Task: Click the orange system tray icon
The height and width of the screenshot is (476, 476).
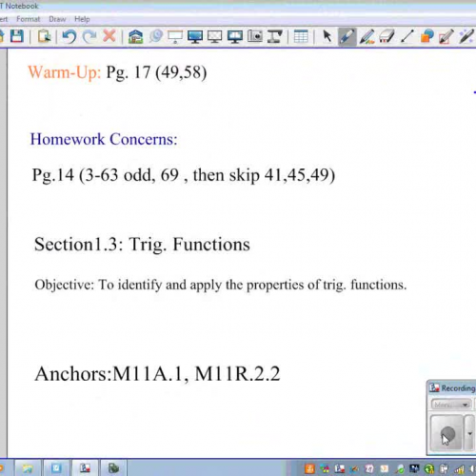Action: click(309, 468)
